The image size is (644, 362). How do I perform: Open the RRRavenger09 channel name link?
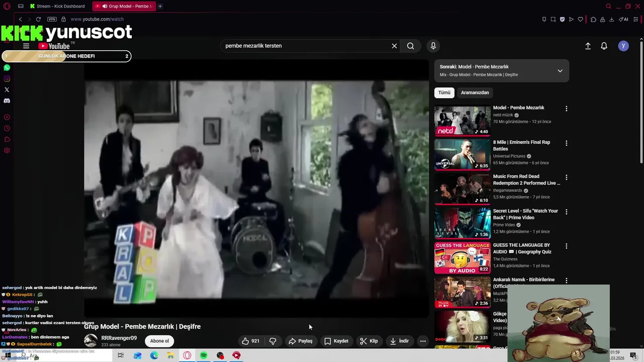[x=119, y=338]
